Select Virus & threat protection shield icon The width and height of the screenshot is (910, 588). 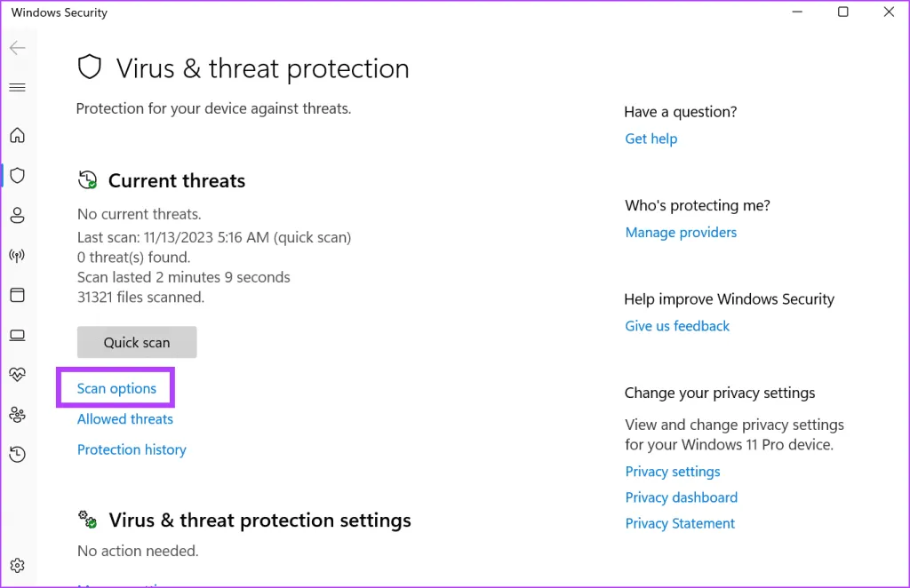[18, 176]
